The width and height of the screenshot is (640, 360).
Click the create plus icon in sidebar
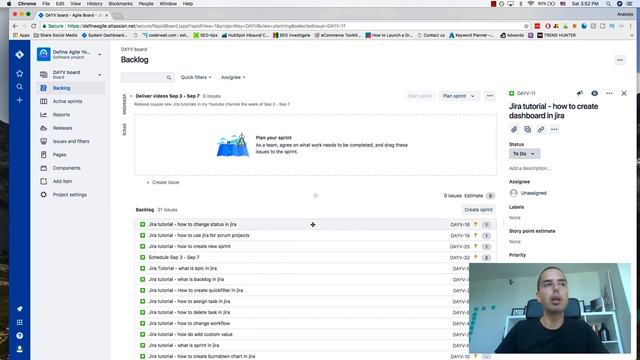pos(19,100)
